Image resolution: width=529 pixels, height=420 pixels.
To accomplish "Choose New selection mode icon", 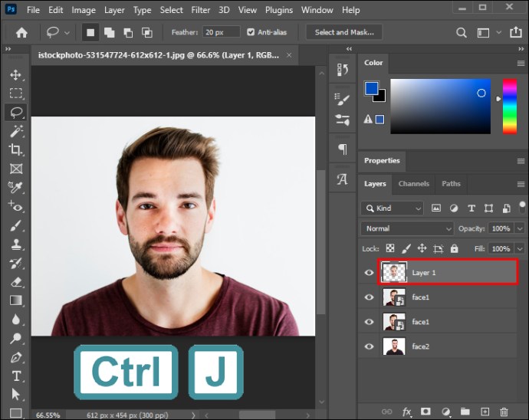I will tap(90, 33).
